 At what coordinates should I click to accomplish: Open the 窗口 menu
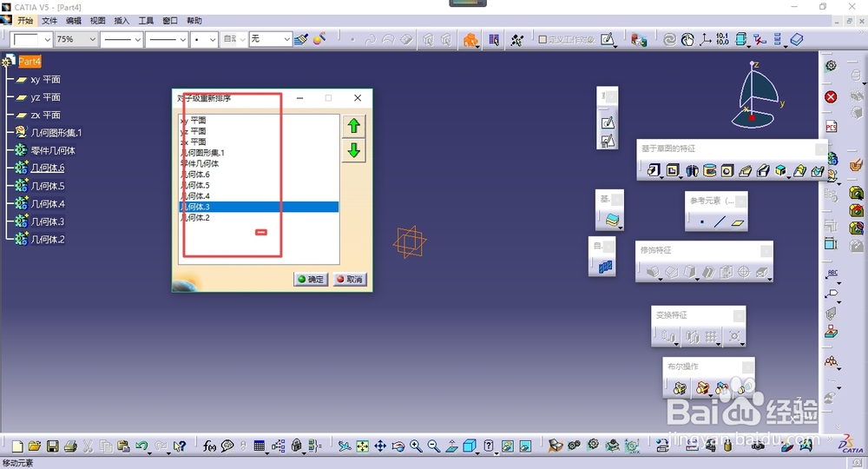click(170, 21)
